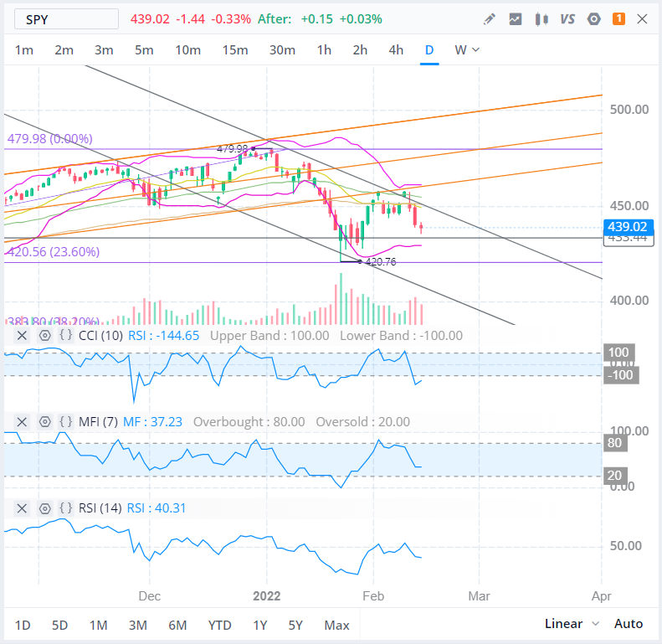Image resolution: width=662 pixels, height=644 pixels.
Task: Click the 479.98 high price marker
Action: tap(233, 149)
